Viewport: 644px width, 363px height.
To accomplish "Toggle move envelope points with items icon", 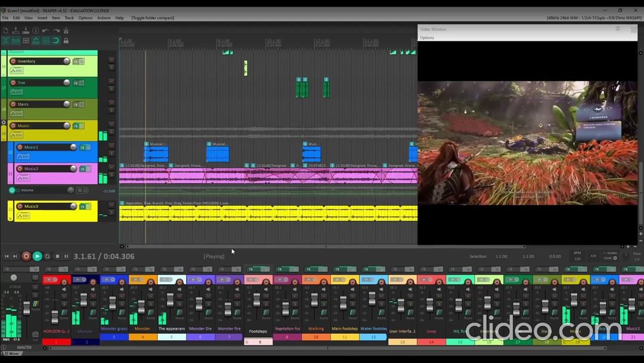I will 36,41.
